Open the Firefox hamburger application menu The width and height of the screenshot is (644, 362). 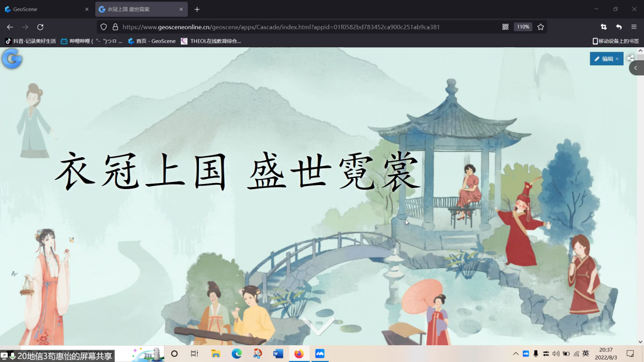coord(634,27)
